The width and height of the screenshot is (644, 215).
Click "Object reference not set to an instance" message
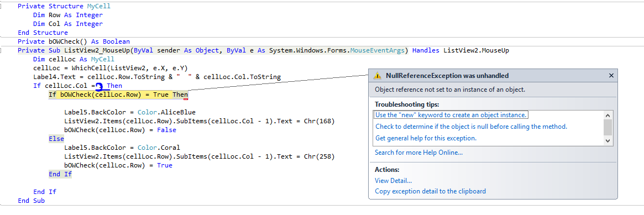point(450,90)
